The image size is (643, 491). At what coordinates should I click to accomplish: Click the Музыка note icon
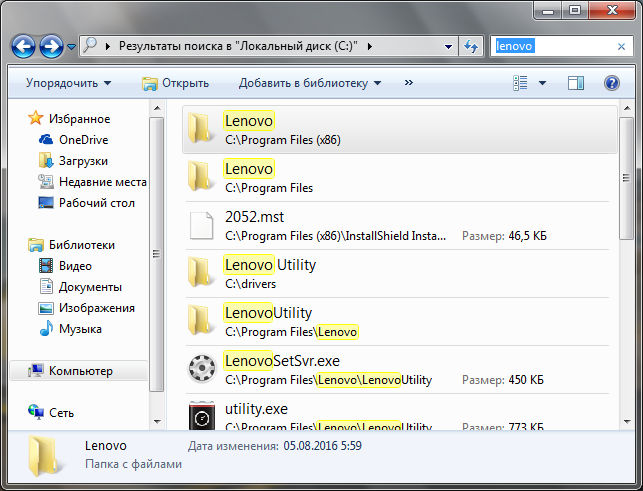(46, 329)
